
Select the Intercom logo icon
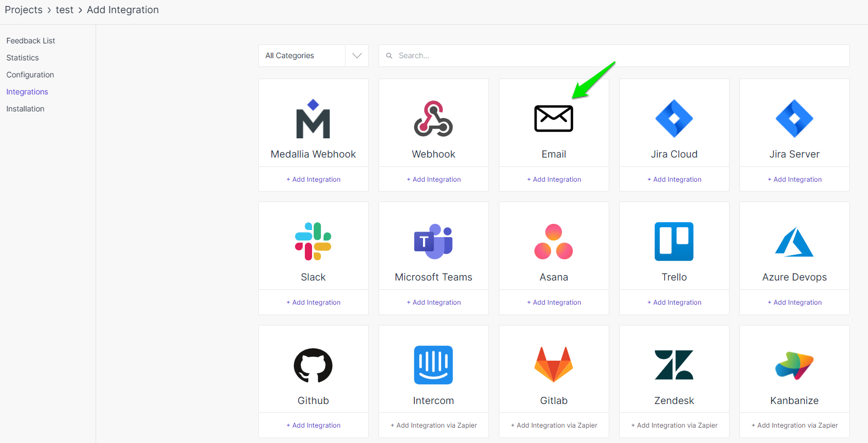pyautogui.click(x=433, y=365)
